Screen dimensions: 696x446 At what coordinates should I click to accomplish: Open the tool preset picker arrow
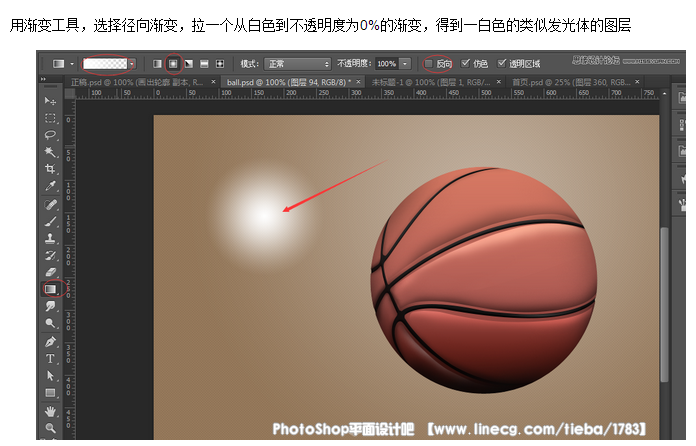pyautogui.click(x=72, y=64)
